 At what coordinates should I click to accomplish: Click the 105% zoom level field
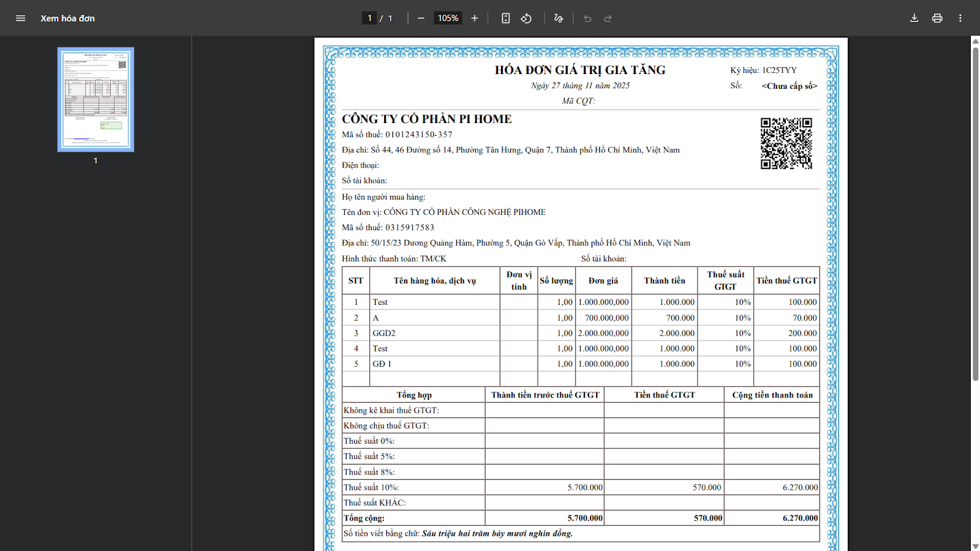click(x=448, y=18)
